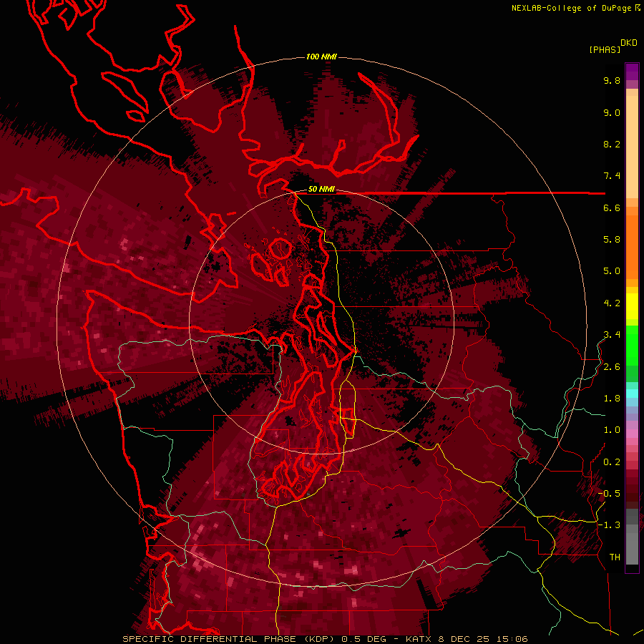Click the light peach color scale segment
Screen dimensions: 644x644
coord(632,147)
